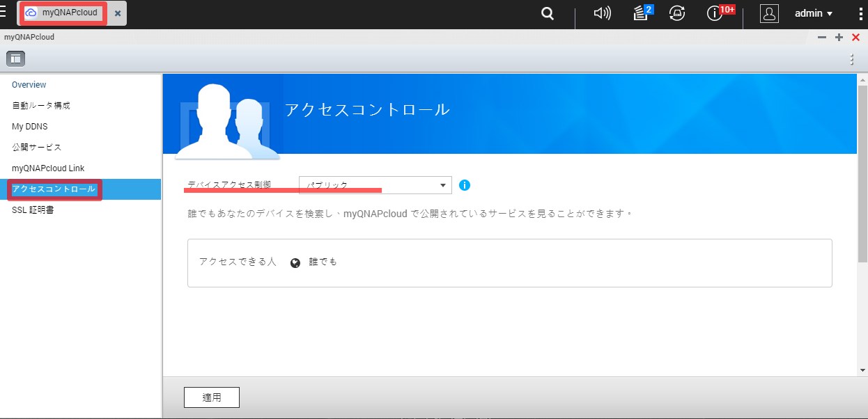This screenshot has width=868, height=419.
Task: Click the アクセスできる人 label
Action: (x=238, y=262)
